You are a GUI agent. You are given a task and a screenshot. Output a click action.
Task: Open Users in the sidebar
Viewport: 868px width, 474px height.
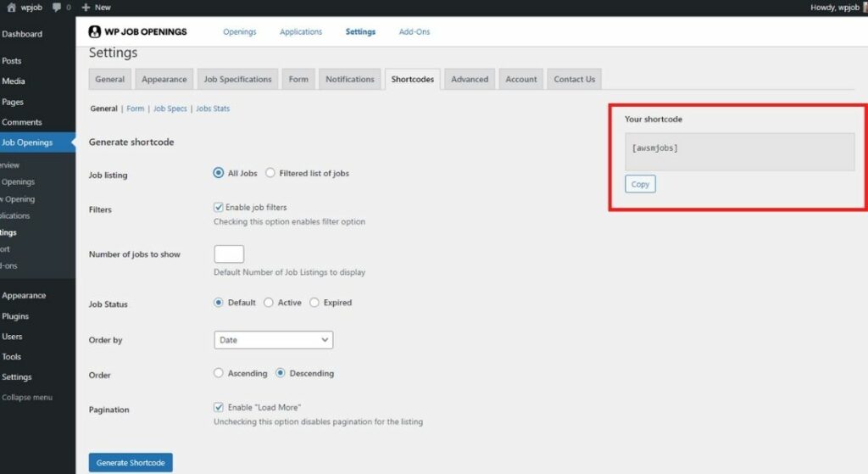12,336
